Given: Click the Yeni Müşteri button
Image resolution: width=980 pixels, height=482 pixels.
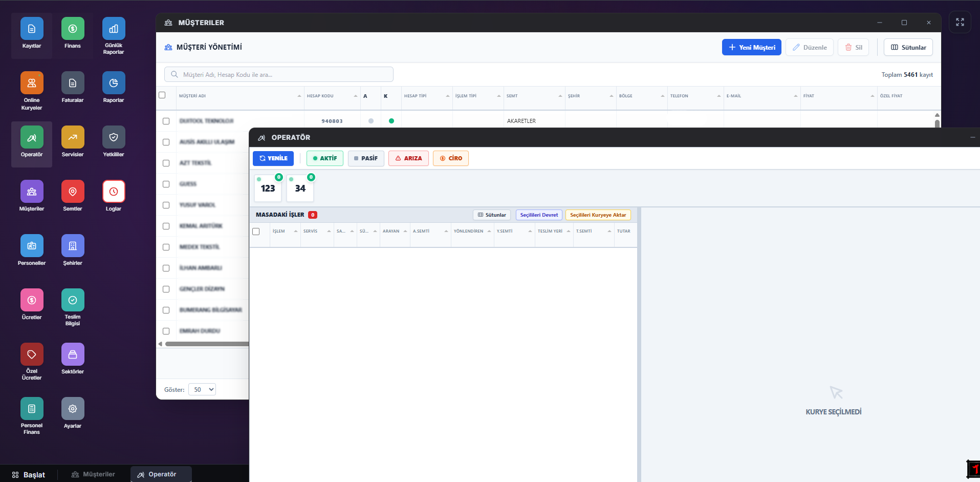Looking at the screenshot, I should point(751,48).
